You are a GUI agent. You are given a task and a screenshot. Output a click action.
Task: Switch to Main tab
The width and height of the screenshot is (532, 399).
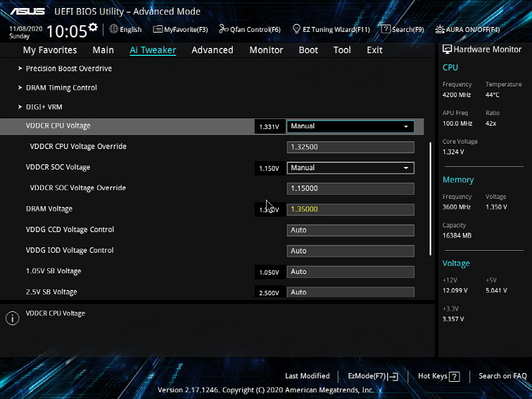103,51
